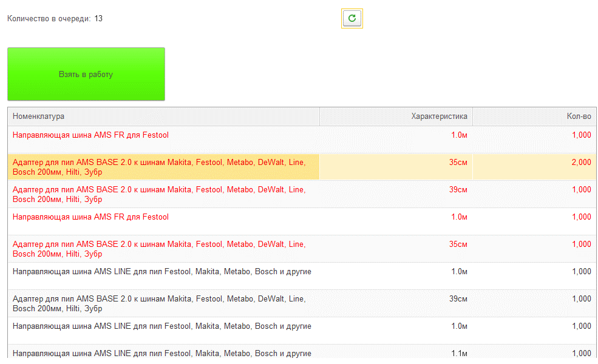The height and width of the screenshot is (364, 598).
Task: Click the black 39см characteristic cell
Action: pos(458,299)
